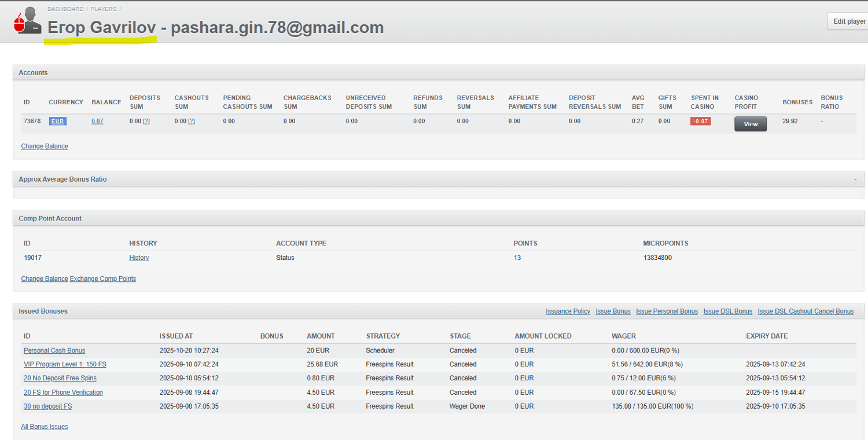Viewport: 868px width, 440px height.
Task: Click the Deposits Sum [?] help link
Action: coord(146,122)
